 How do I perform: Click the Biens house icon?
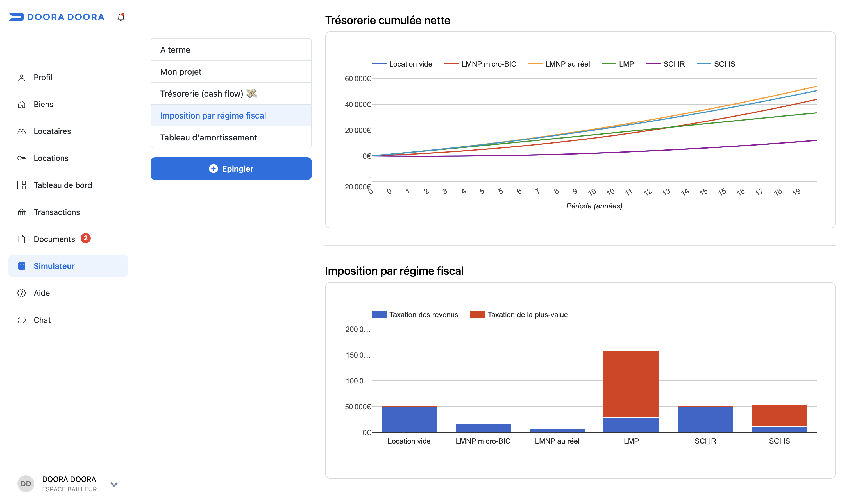[x=21, y=104]
